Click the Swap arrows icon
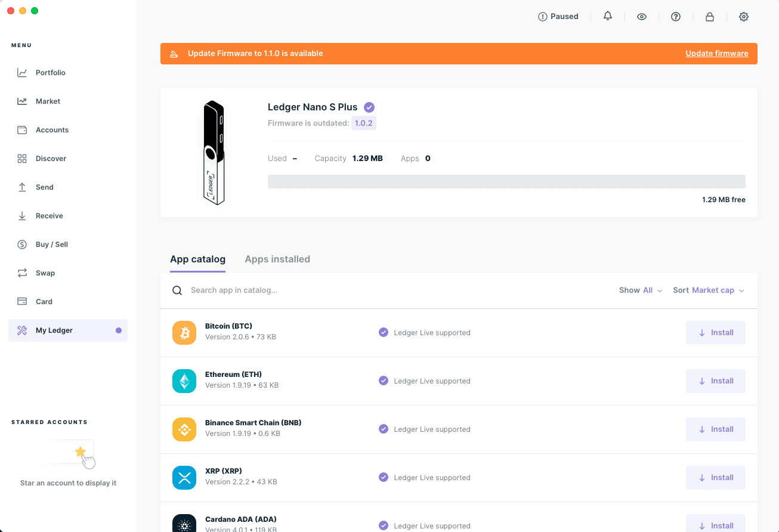Viewport: 779px width, 532px height. tap(22, 273)
